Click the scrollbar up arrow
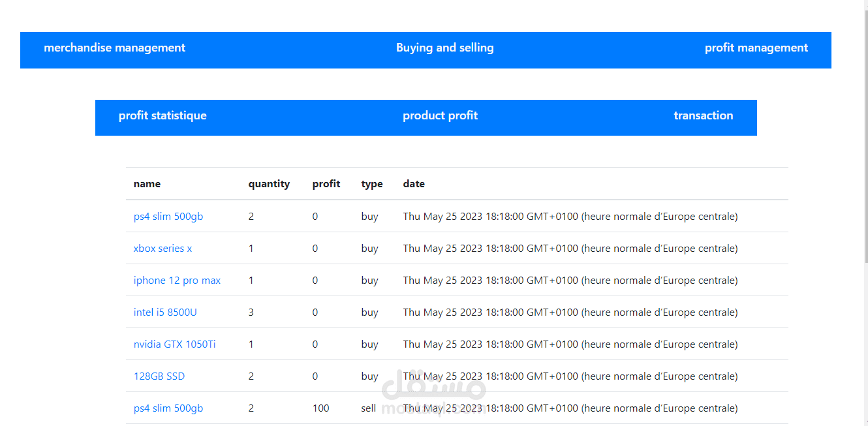 [x=867, y=5]
